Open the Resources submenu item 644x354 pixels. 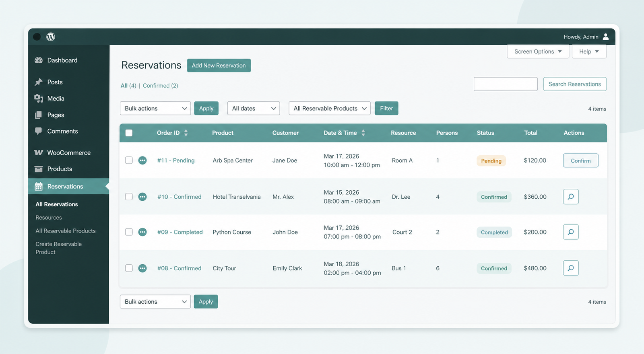pyautogui.click(x=49, y=218)
